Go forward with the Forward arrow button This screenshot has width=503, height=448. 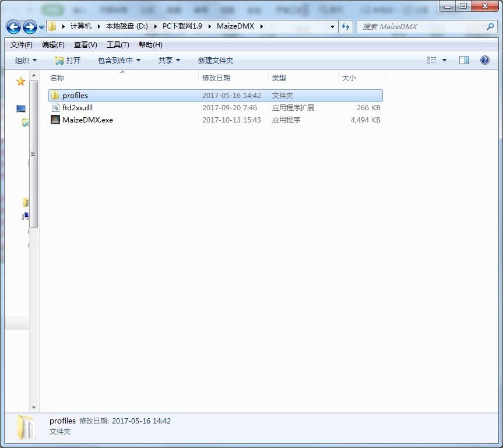tap(30, 27)
